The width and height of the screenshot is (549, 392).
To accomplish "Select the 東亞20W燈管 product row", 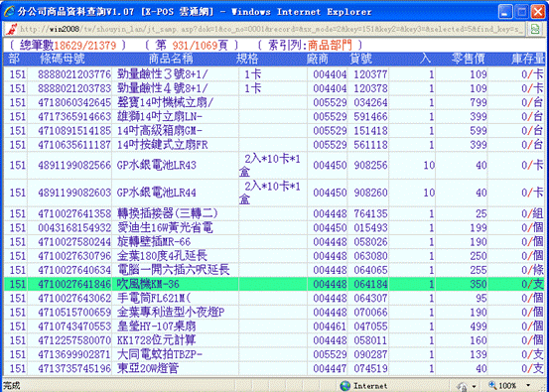I will pos(274,368).
